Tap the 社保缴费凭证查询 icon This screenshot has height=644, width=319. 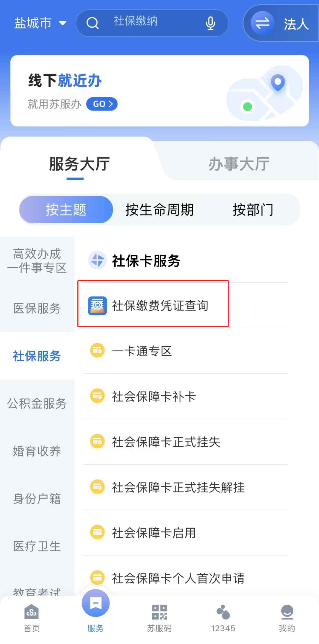97,306
